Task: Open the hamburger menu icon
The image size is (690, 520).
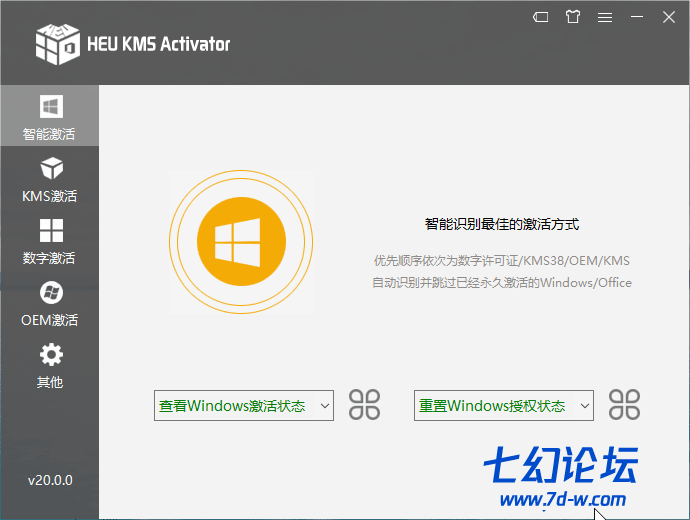Action: (x=605, y=17)
